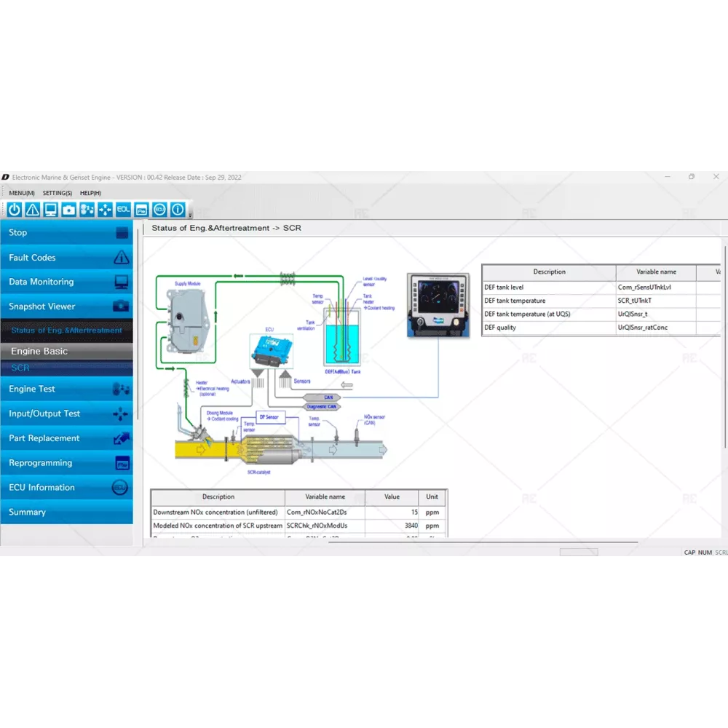Click the warning triangle toolbar icon

click(x=33, y=210)
